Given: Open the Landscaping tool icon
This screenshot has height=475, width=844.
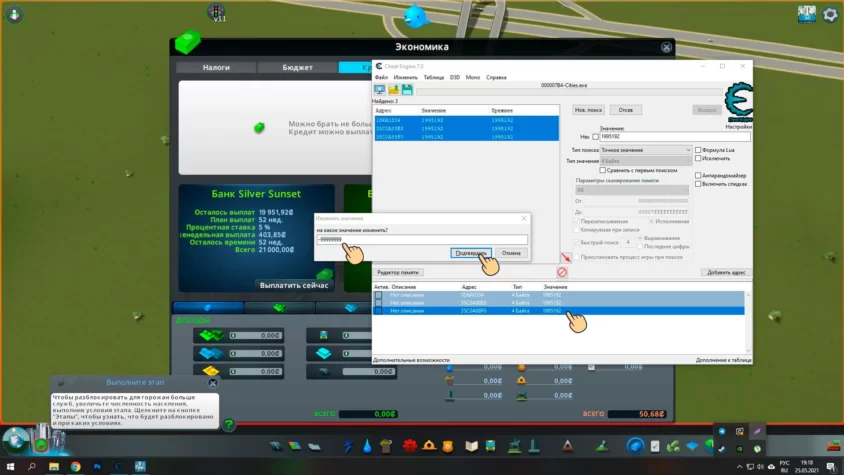Looking at the screenshot, I should pyautogui.click(x=602, y=446).
